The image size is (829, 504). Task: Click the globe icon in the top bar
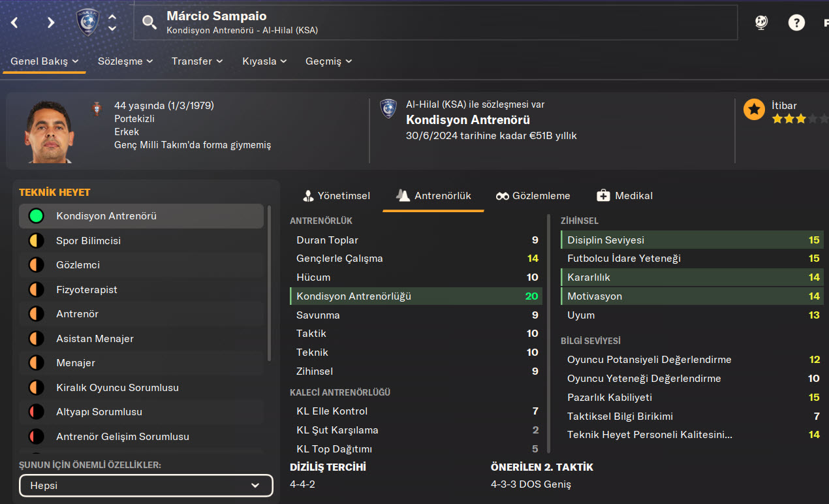click(761, 23)
